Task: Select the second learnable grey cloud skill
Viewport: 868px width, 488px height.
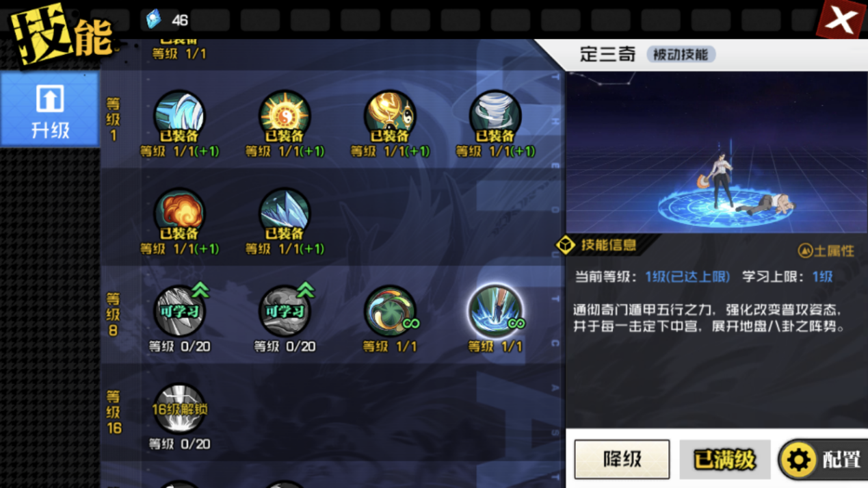Action: [x=285, y=311]
